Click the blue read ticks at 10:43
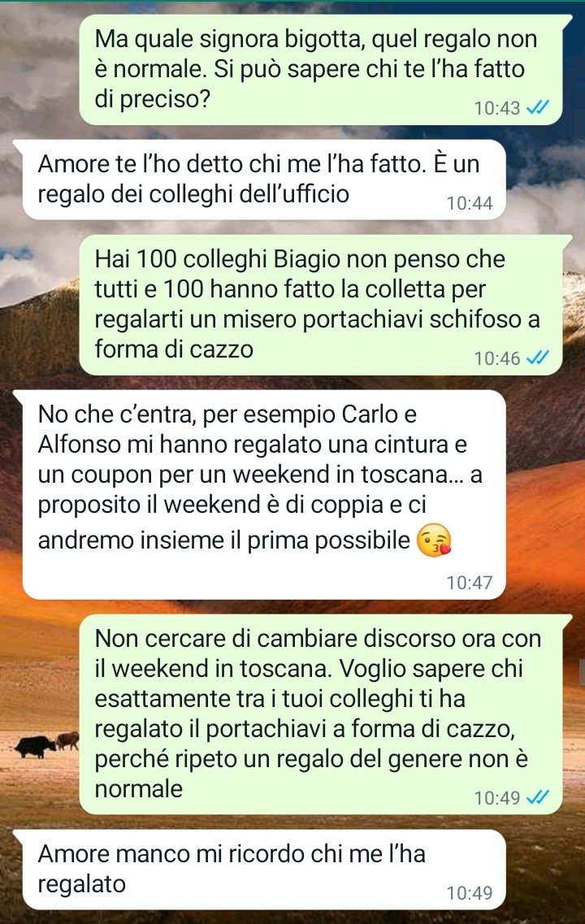The width and height of the screenshot is (585, 924). (x=537, y=108)
